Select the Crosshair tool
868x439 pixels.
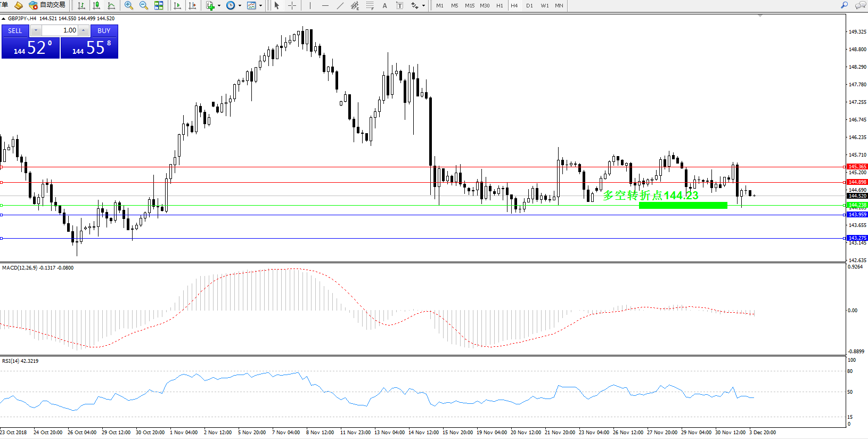(x=292, y=5)
